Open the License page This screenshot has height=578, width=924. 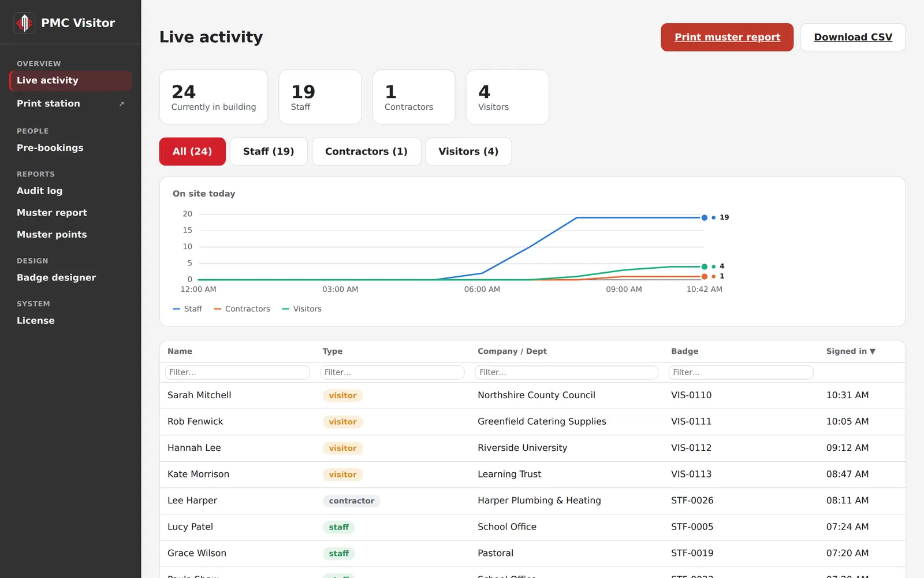click(x=70, y=321)
